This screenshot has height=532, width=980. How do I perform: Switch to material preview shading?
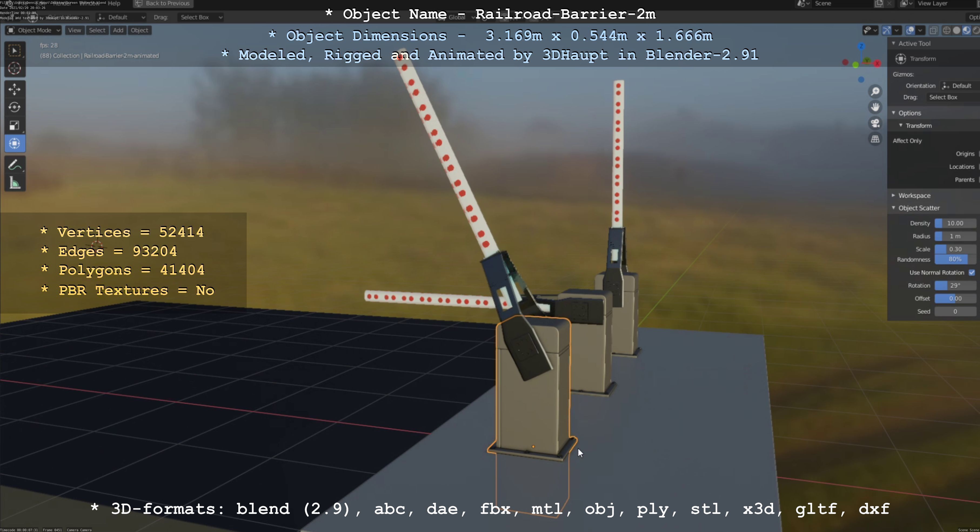pyautogui.click(x=966, y=31)
